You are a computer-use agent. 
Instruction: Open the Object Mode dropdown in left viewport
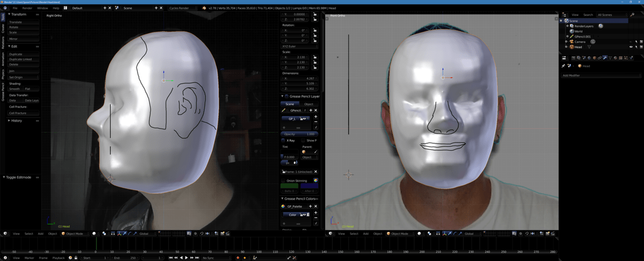click(x=75, y=234)
